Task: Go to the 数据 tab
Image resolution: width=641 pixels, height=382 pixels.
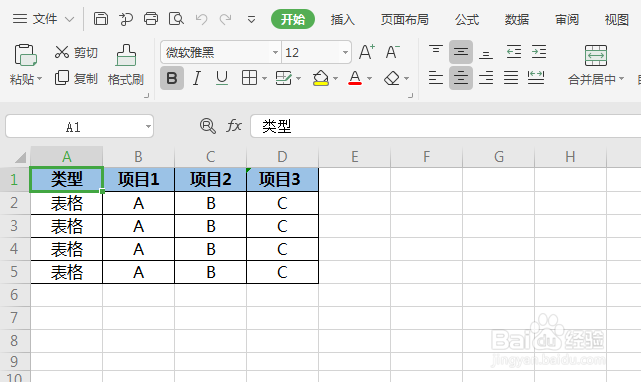Action: point(517,19)
